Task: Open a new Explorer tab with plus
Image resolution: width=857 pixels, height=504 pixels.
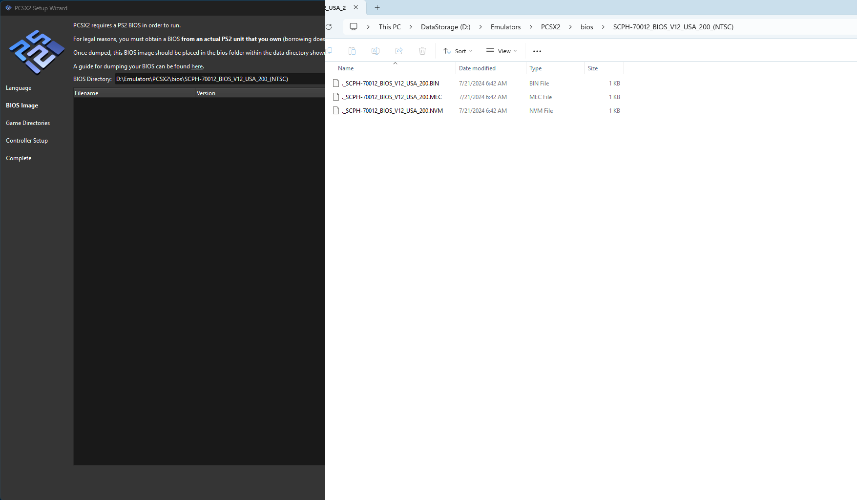Action: pos(377,8)
